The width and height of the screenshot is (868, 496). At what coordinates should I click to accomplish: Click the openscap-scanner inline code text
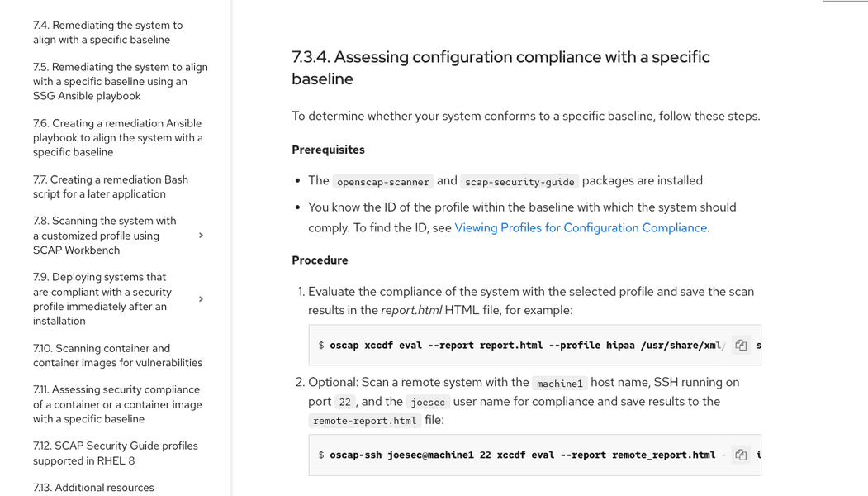click(x=382, y=182)
